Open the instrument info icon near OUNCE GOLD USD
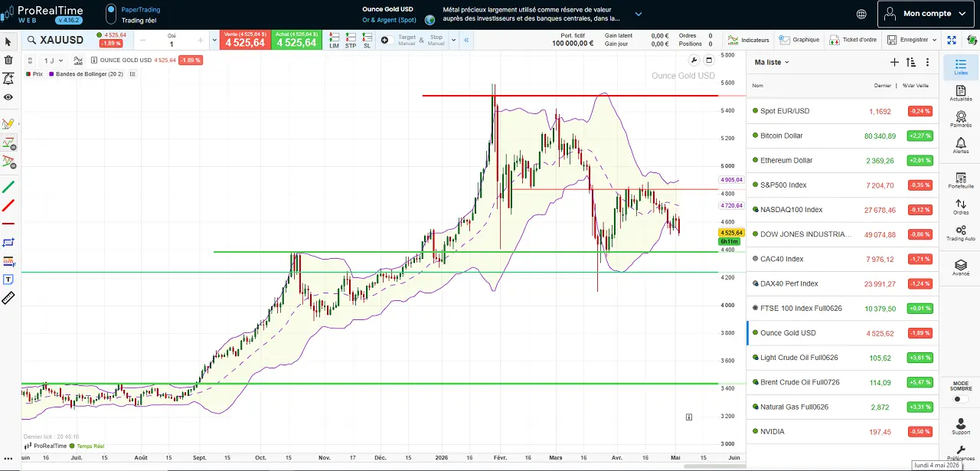Viewport: 980px width, 471px height. [93, 60]
